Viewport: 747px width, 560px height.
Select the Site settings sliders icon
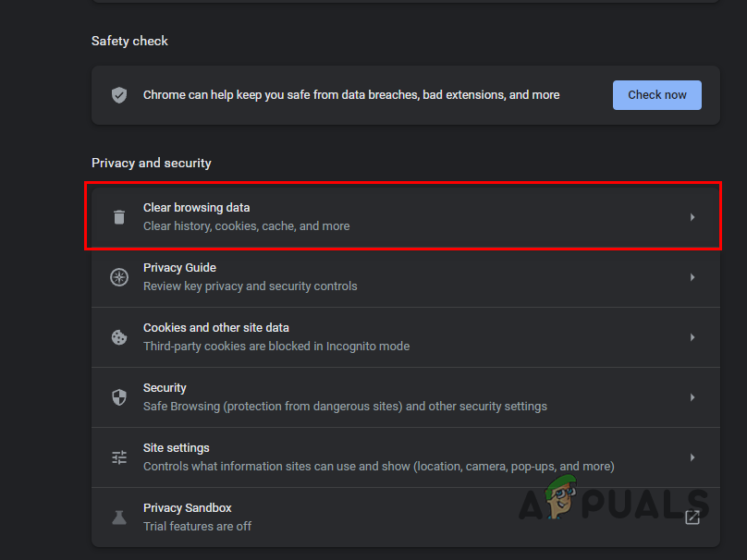[118, 457]
